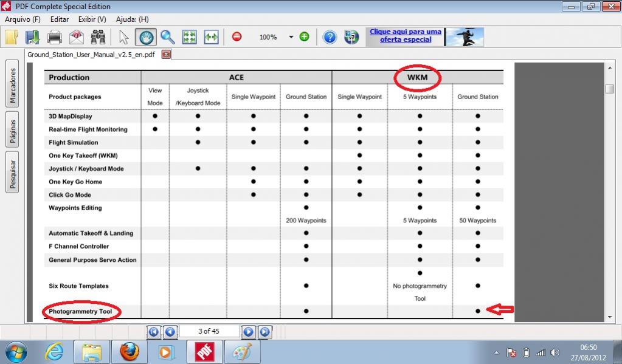Click the fit width icon
This screenshot has height=364, width=622.
click(211, 37)
